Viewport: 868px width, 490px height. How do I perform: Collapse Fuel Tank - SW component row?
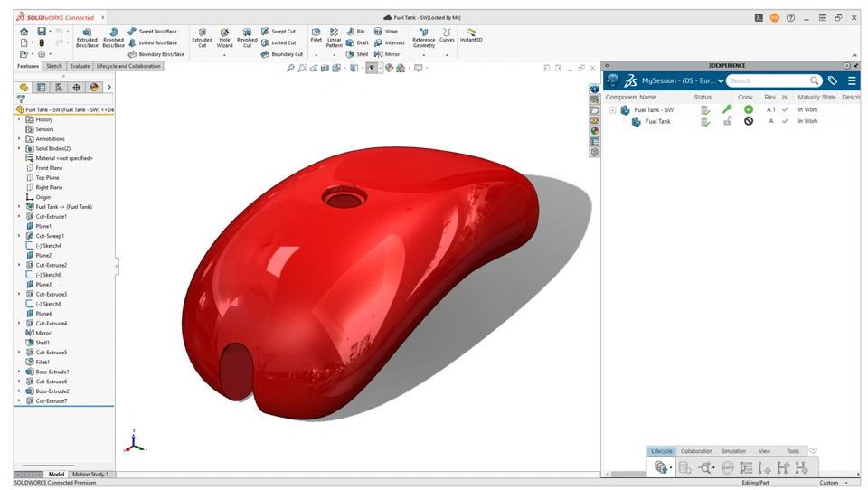point(612,110)
